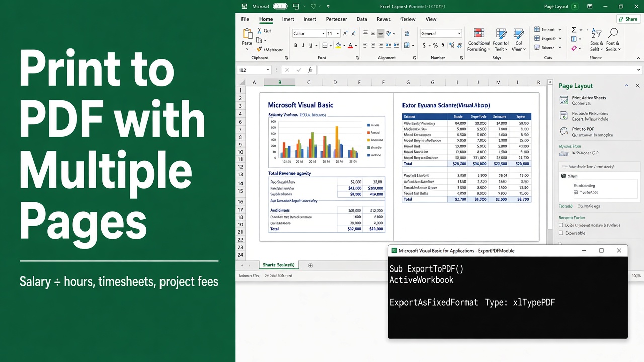Collapse the Page Layout pane chevron

click(x=626, y=86)
